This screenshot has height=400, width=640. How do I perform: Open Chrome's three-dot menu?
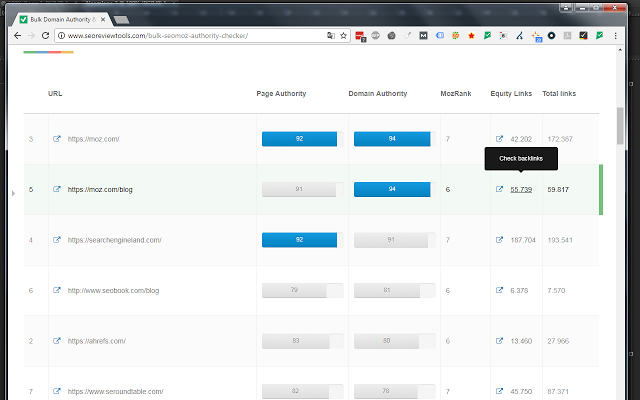[616, 36]
